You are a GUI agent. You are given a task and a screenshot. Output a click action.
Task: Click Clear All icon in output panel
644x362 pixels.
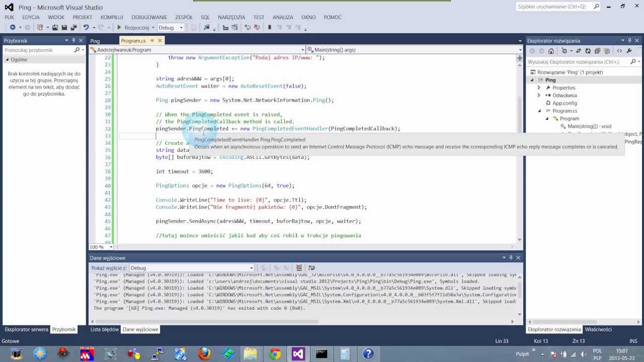click(299, 268)
